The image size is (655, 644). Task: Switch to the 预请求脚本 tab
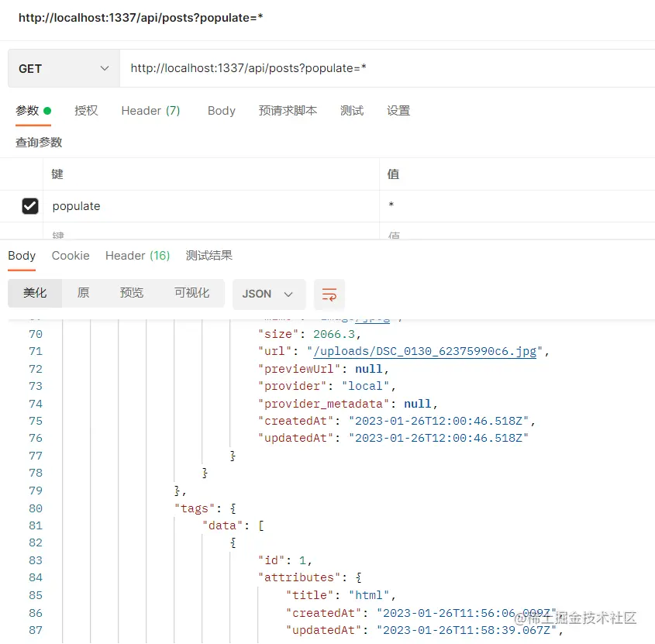pos(288,111)
